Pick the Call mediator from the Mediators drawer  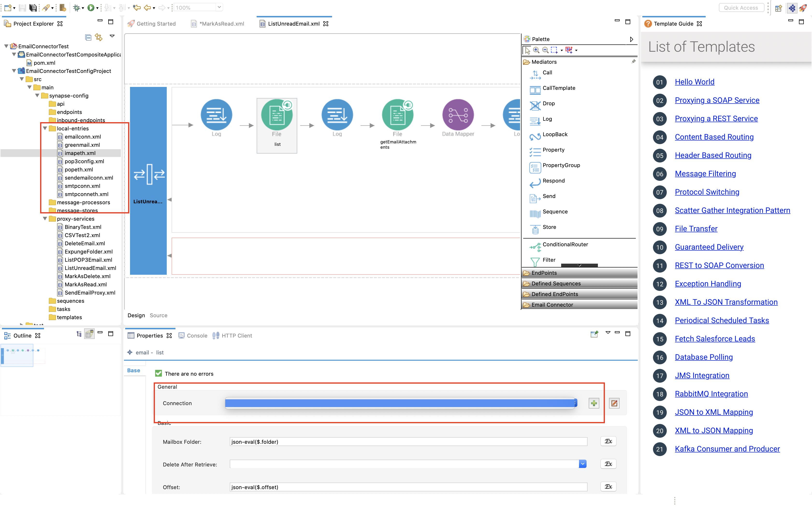click(x=547, y=72)
